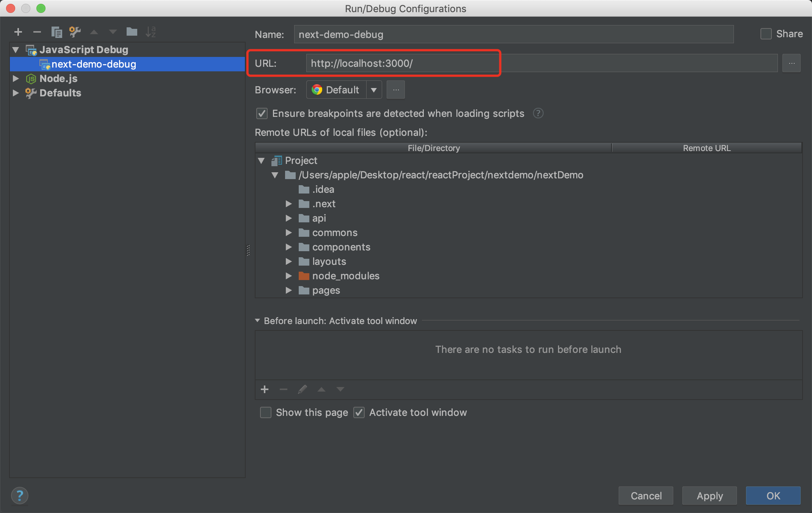Enable Show this page checkbox
The width and height of the screenshot is (812, 513).
point(266,412)
